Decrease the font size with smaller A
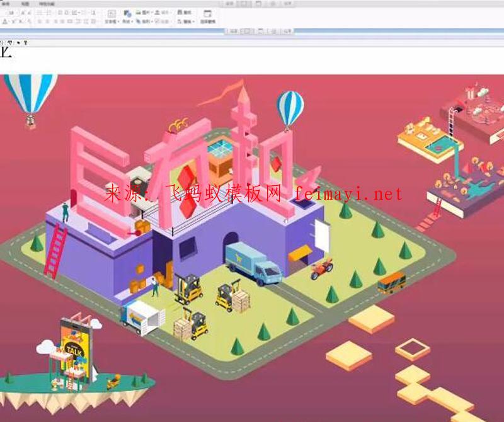This screenshot has height=422, width=504. [x=28, y=12]
